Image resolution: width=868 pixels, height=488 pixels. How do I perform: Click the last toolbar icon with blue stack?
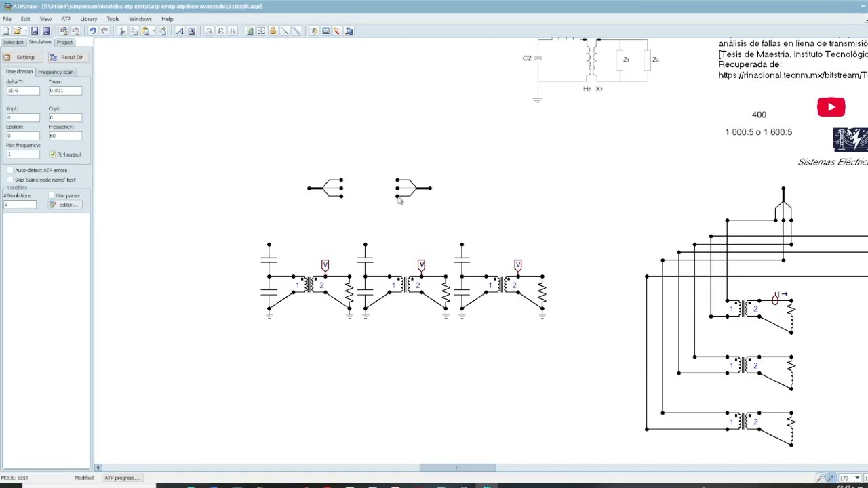pos(349,30)
